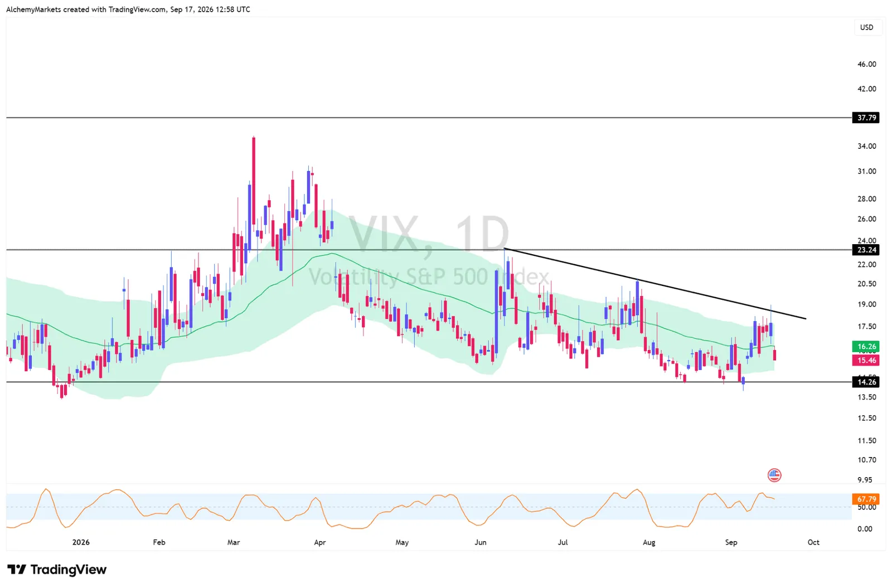
Task: Click the 20.50 price axis label
Action: pos(866,284)
